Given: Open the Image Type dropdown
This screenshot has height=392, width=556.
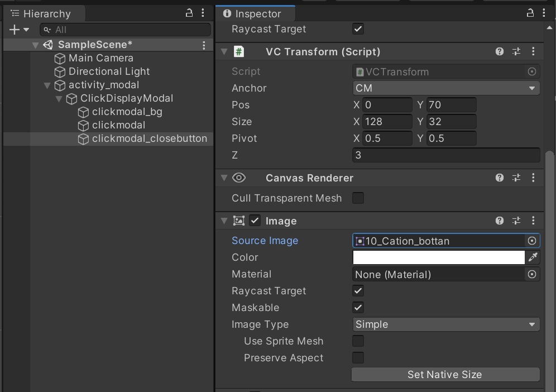Looking at the screenshot, I should pos(446,324).
